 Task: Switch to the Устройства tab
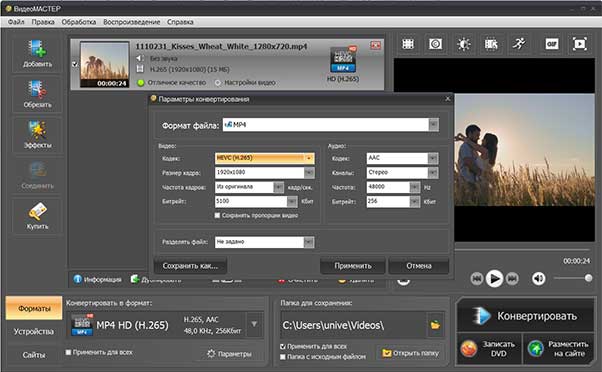pos(34,331)
